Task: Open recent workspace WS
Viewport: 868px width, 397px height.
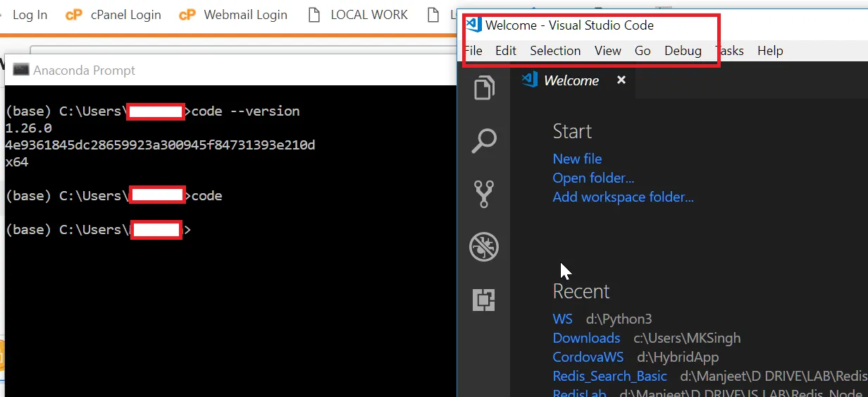Action: point(562,319)
